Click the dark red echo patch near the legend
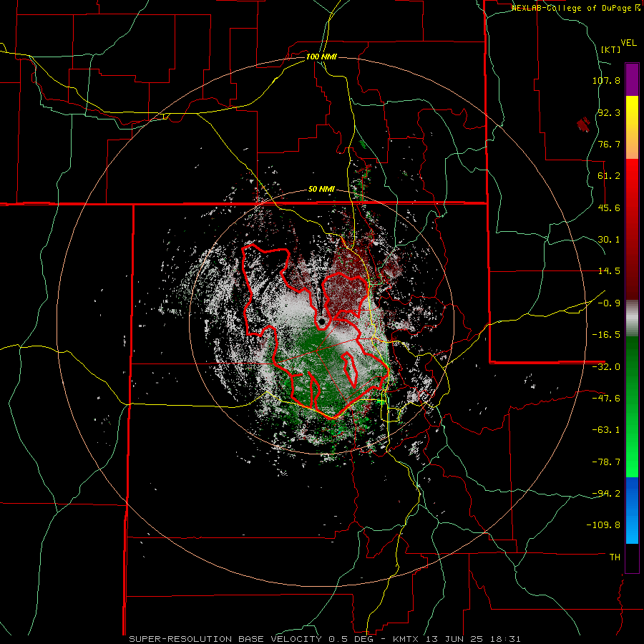This screenshot has height=644, width=644. coord(584,125)
